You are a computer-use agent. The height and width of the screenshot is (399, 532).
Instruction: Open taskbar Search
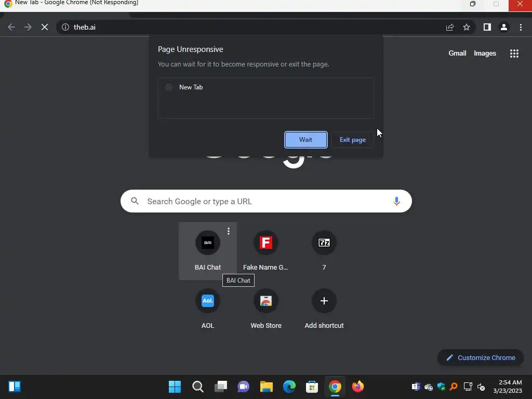tap(198, 387)
